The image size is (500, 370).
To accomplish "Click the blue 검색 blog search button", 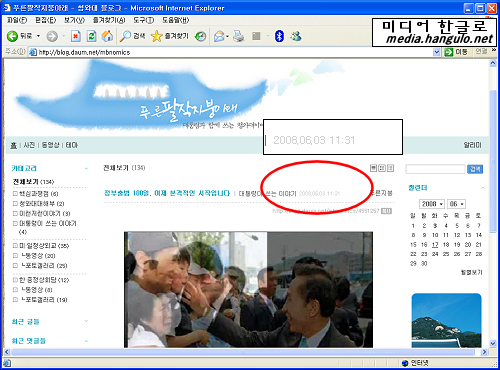I will 475,169.
